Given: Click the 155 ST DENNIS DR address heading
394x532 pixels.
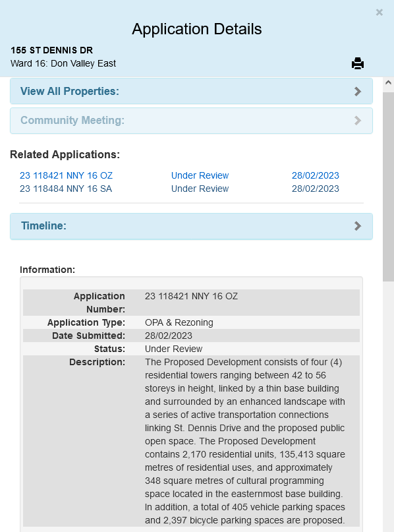Looking at the screenshot, I should 51,50.
